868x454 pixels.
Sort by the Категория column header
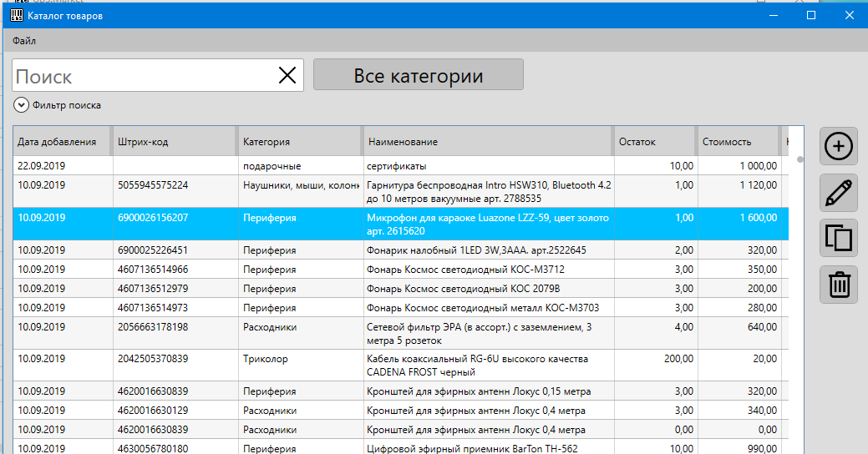pos(300,142)
